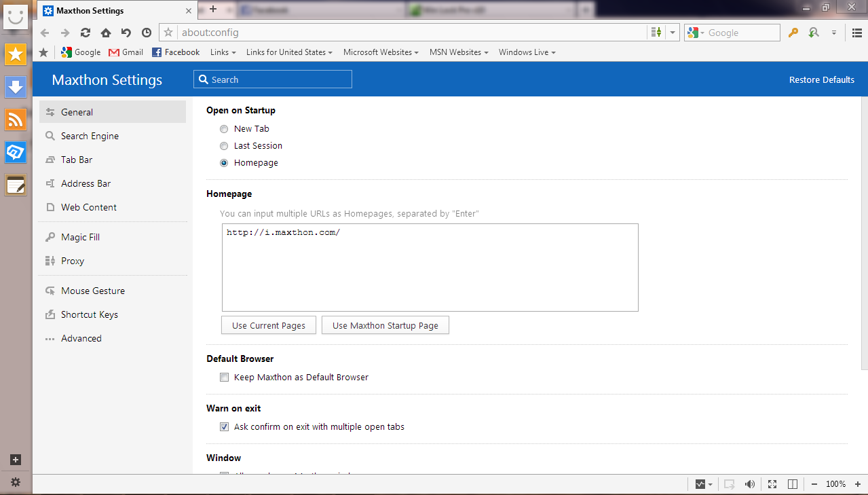Open Proxy settings
The width and height of the screenshot is (868, 495).
[113, 261]
